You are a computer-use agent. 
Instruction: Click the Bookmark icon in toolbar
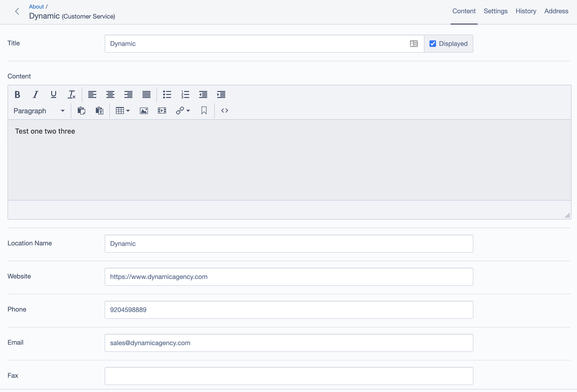pos(204,111)
